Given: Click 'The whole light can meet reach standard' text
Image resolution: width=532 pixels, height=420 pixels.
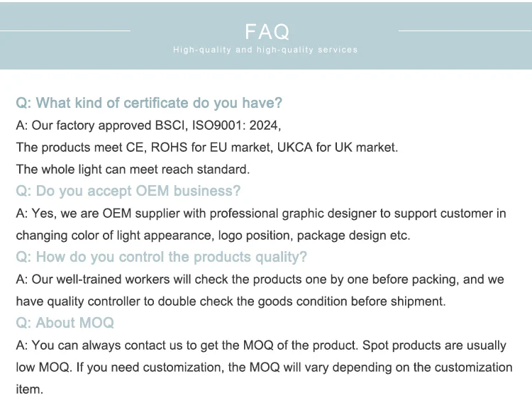Looking at the screenshot, I should click(133, 170).
